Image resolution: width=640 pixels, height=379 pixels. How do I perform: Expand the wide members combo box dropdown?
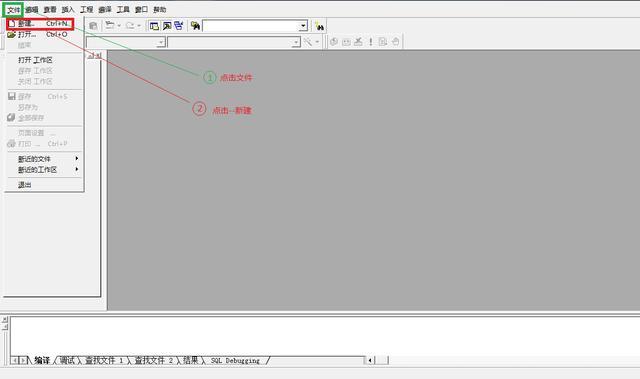point(296,42)
